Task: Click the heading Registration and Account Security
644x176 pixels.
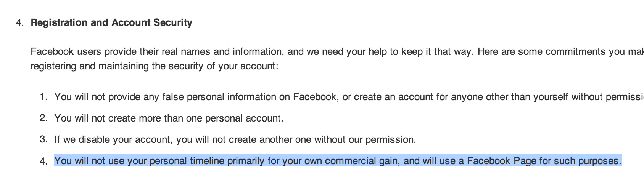Action: (111, 22)
